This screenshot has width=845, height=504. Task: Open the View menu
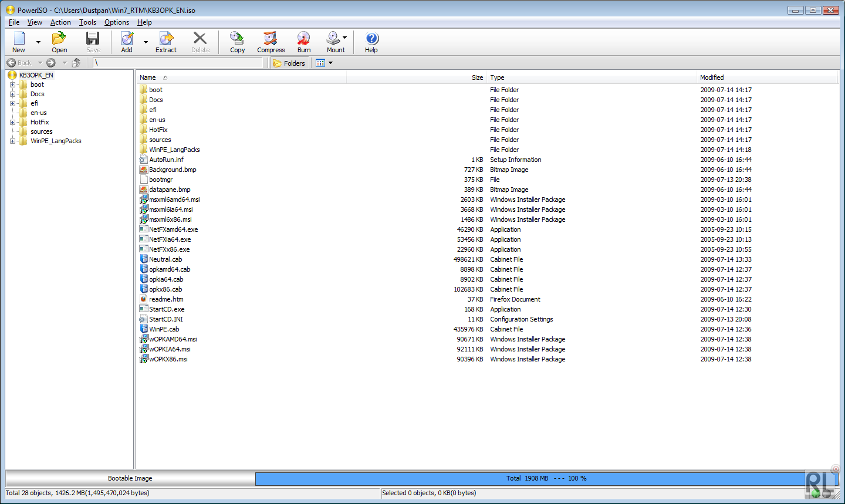tap(35, 22)
